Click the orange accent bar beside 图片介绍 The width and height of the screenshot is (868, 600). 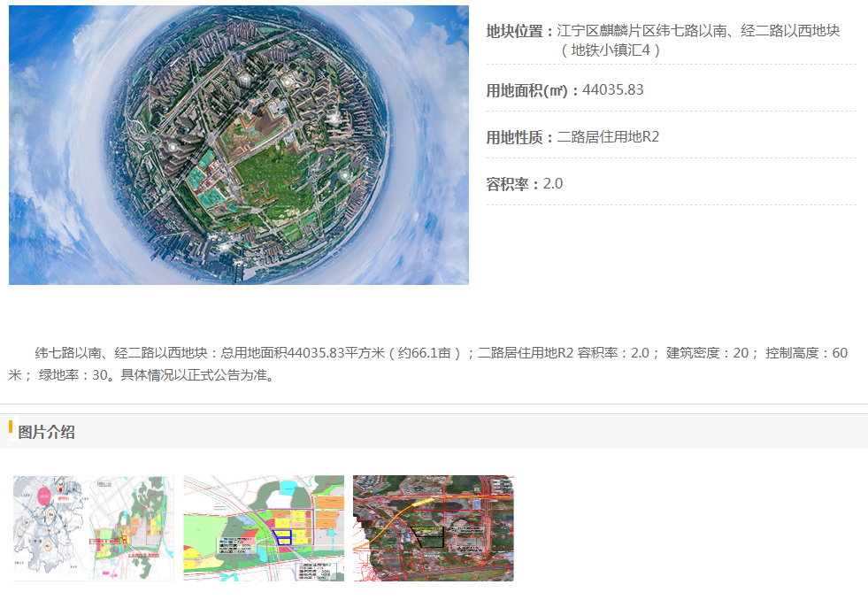(x=11, y=429)
